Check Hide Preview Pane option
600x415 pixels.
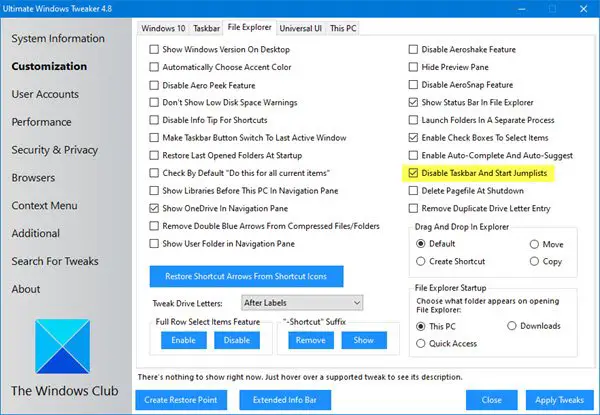pyautogui.click(x=413, y=67)
